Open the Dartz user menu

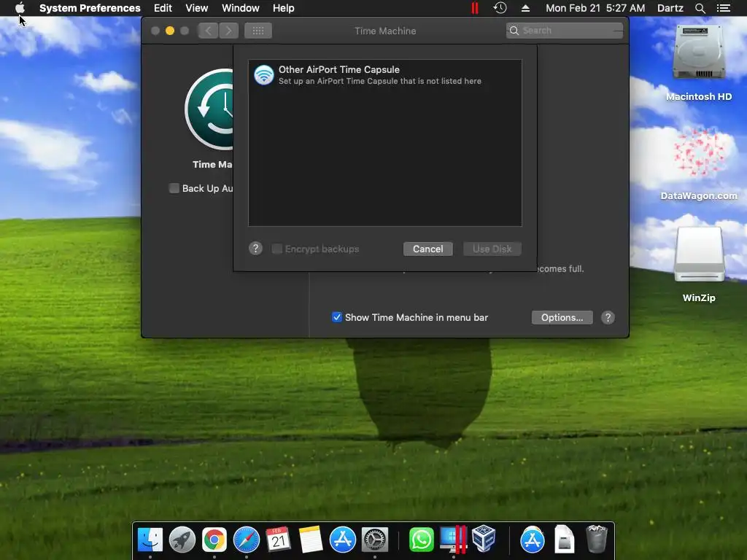coord(670,8)
